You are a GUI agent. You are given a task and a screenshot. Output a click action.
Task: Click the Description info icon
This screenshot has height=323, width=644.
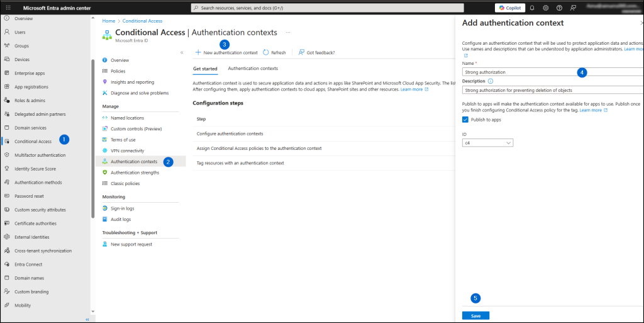tap(491, 81)
